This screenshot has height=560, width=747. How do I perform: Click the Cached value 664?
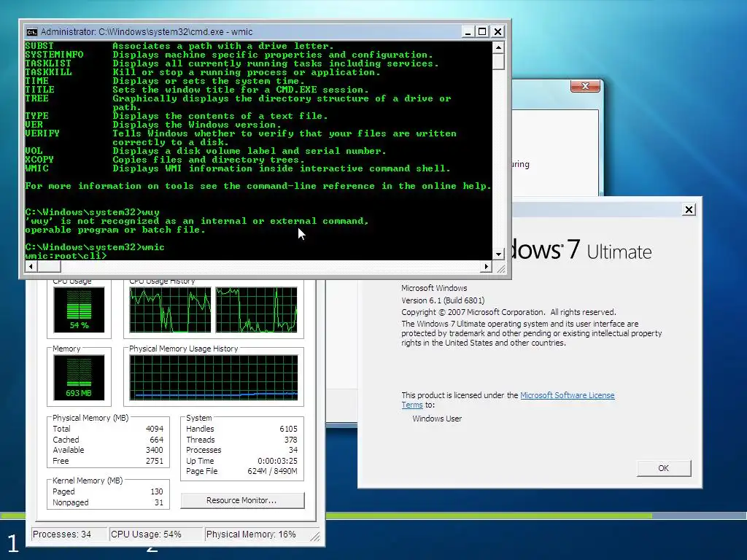pyautogui.click(x=156, y=440)
